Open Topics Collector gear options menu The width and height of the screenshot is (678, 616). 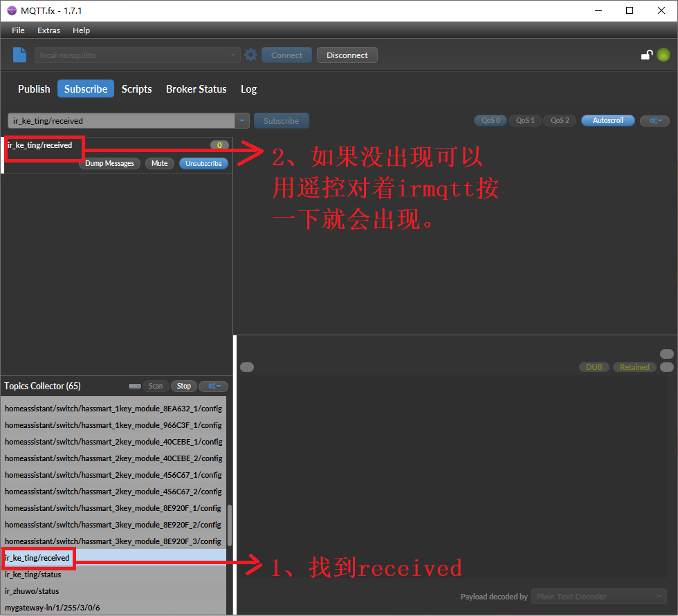(x=213, y=386)
